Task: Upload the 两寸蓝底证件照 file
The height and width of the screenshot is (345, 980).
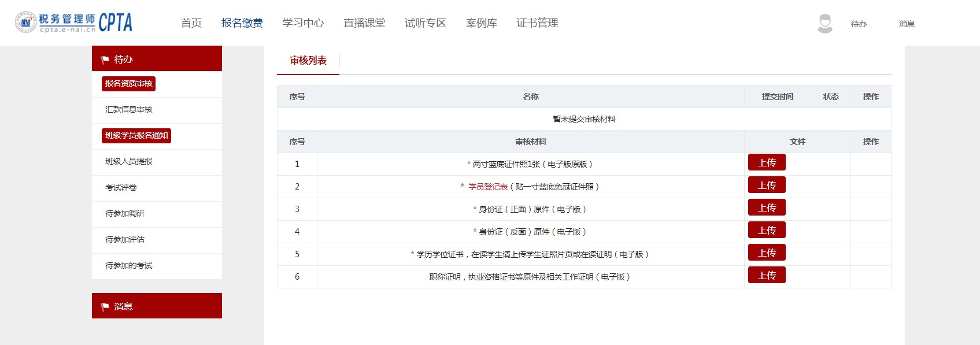Action: pos(767,162)
